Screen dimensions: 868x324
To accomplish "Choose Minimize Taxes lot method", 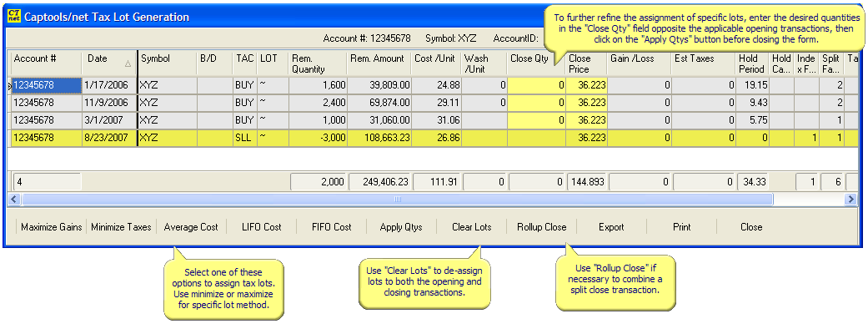I will click(x=121, y=227).
